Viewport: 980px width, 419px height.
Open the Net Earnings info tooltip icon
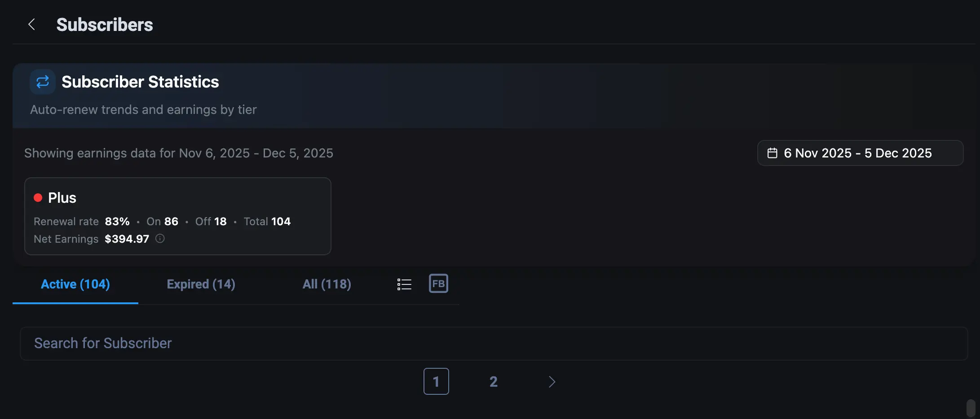click(x=159, y=239)
